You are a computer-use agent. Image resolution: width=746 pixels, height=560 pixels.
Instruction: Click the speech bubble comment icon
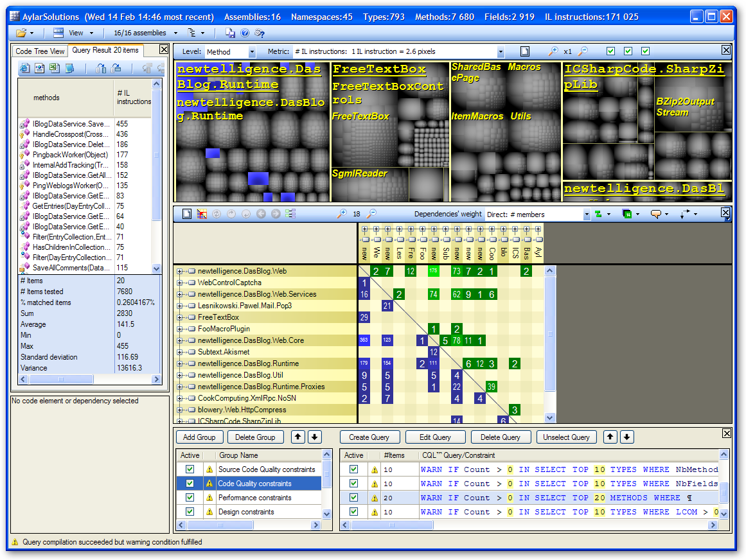[x=655, y=214]
